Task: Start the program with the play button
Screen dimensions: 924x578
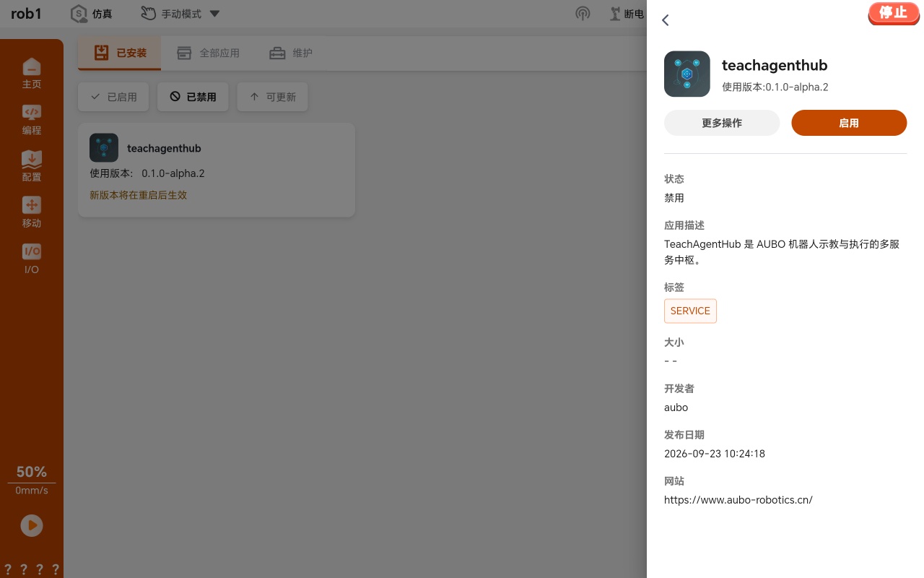Action: point(32,525)
